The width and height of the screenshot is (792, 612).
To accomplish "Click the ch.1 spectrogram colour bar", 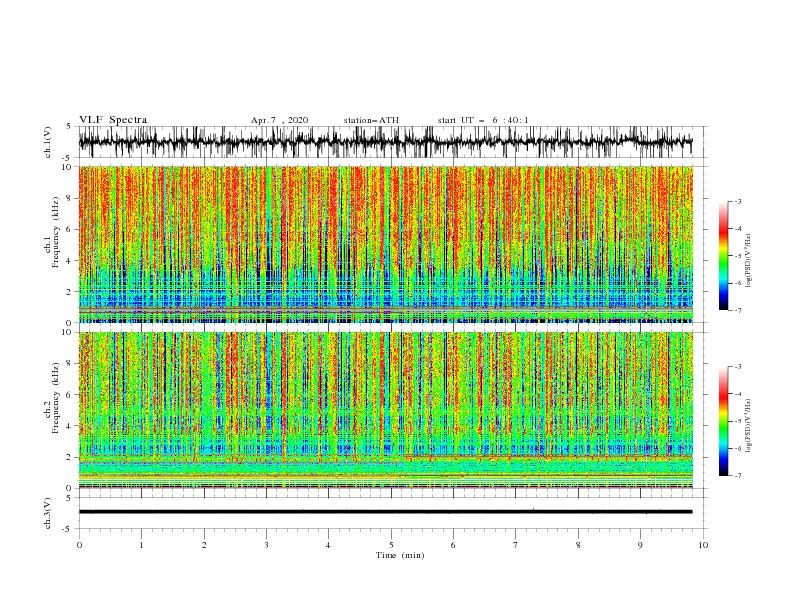I will (724, 256).
